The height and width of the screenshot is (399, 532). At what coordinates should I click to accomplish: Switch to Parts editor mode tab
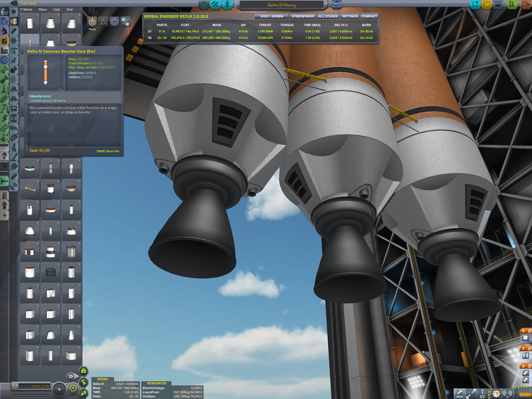coord(204,4)
